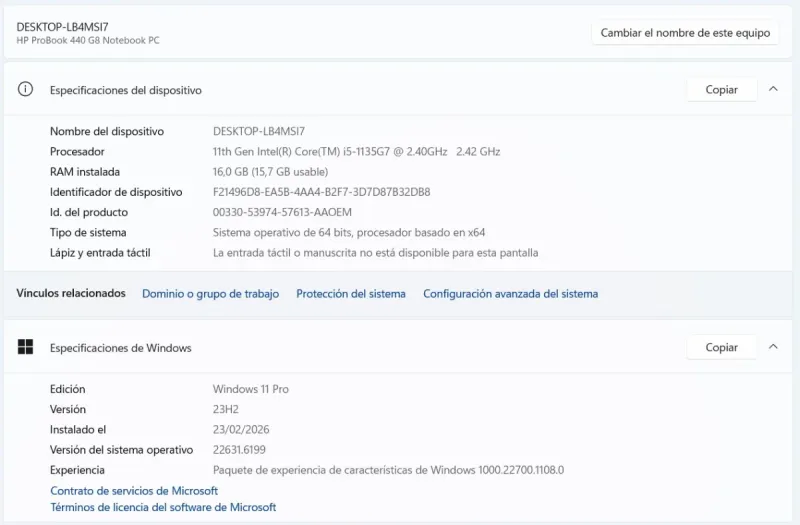The height and width of the screenshot is (525, 800).
Task: Click the Instalado el label
Action: [x=78, y=430]
